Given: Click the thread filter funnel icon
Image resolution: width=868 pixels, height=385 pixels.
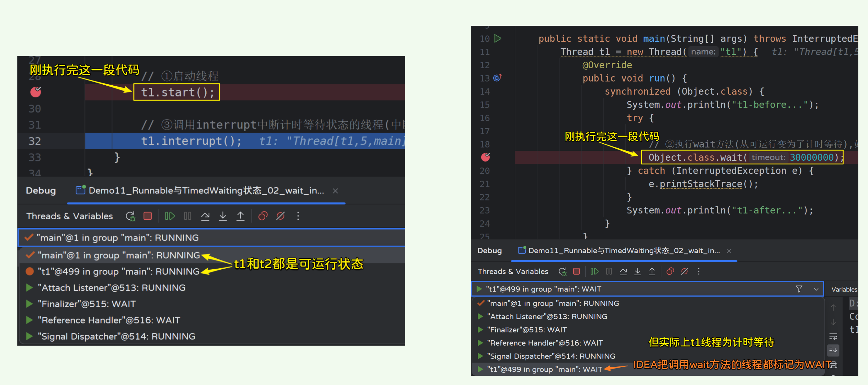Looking at the screenshot, I should pyautogui.click(x=799, y=289).
